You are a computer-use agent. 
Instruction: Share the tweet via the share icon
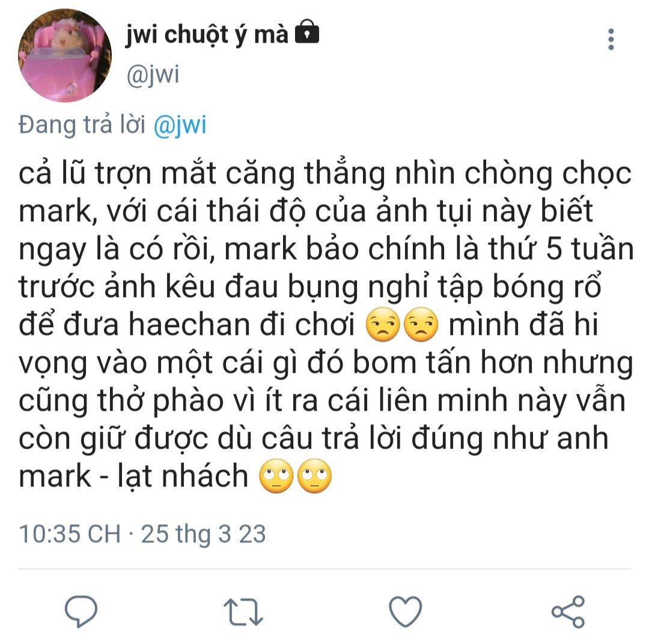click(568, 612)
